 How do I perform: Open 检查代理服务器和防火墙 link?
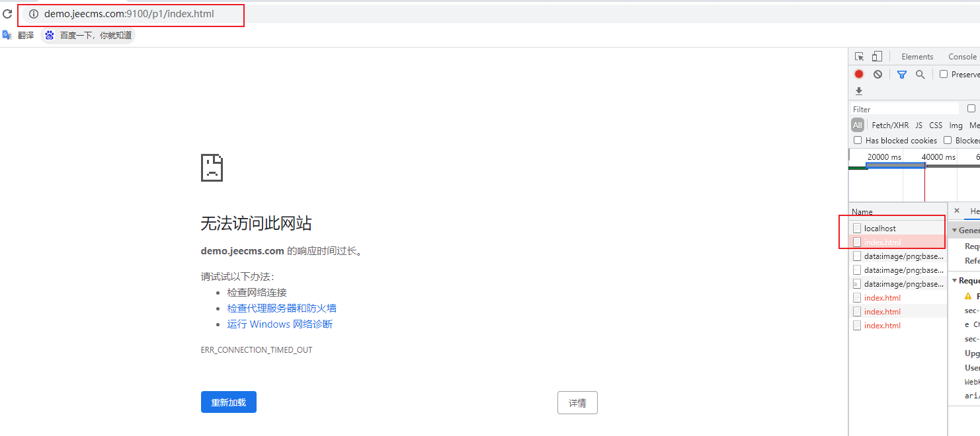point(282,309)
